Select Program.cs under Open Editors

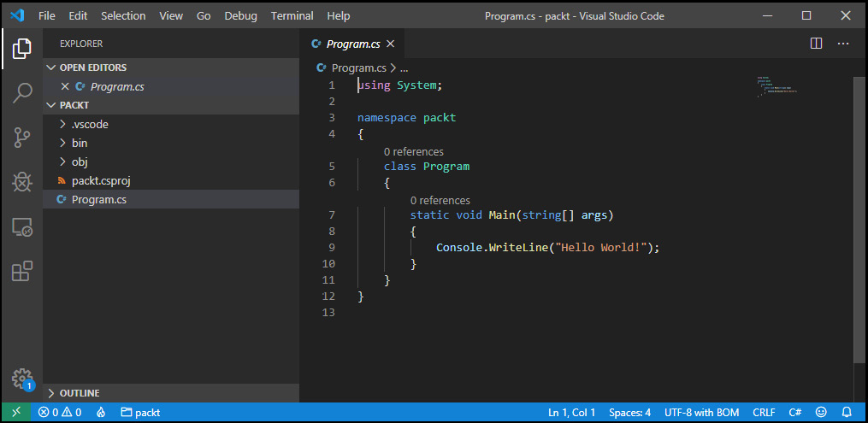click(117, 86)
